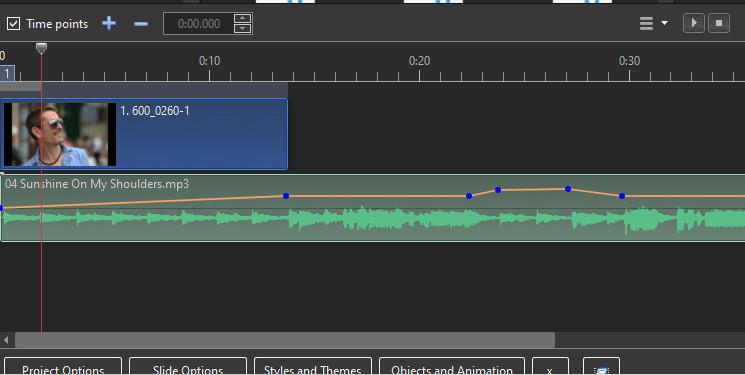
Task: Open Objects and Animation editor
Action: (452, 367)
